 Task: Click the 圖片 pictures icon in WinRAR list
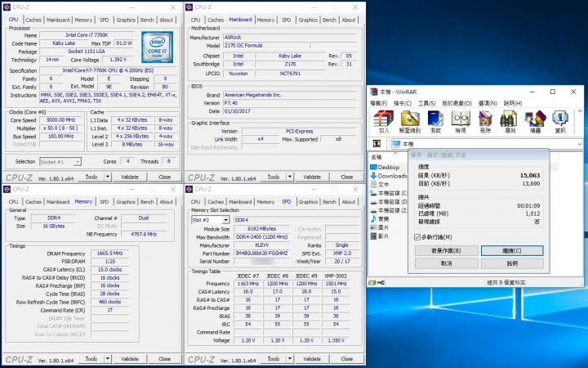pyautogui.click(x=373, y=227)
